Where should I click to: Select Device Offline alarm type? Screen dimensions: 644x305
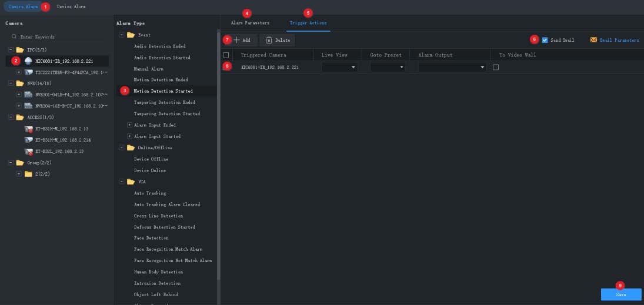point(151,159)
